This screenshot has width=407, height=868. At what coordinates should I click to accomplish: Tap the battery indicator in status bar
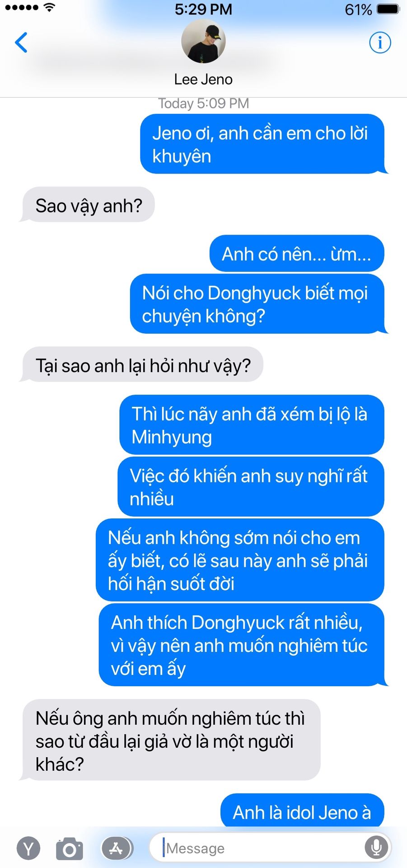pyautogui.click(x=388, y=9)
